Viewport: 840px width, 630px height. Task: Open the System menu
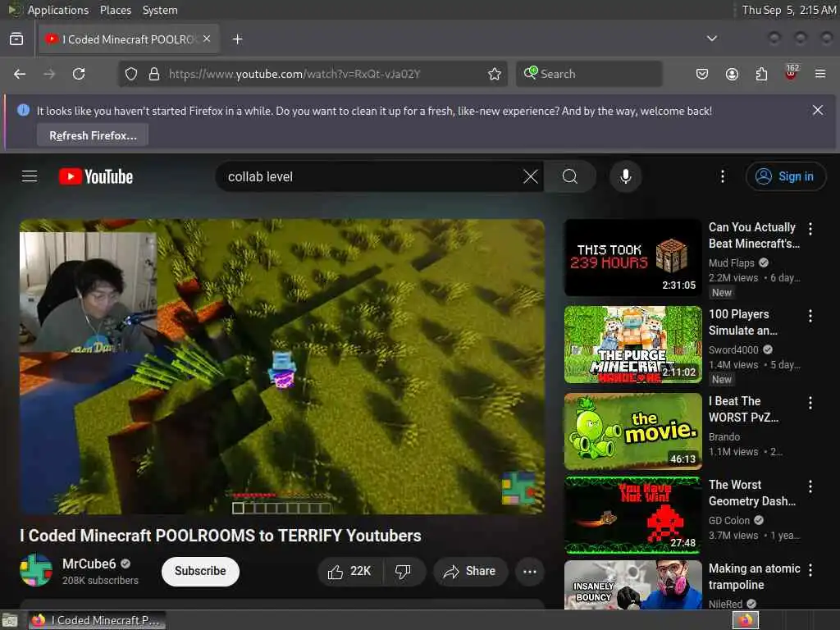point(160,10)
